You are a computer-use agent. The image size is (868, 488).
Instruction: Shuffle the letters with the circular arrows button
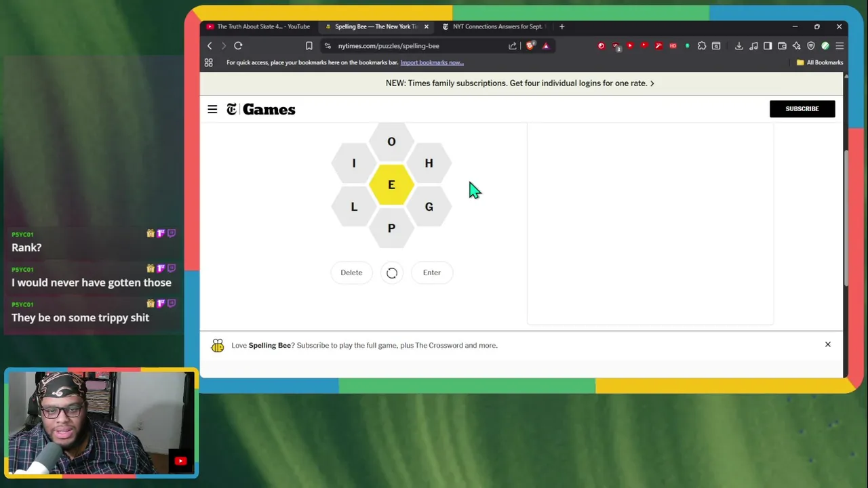392,272
